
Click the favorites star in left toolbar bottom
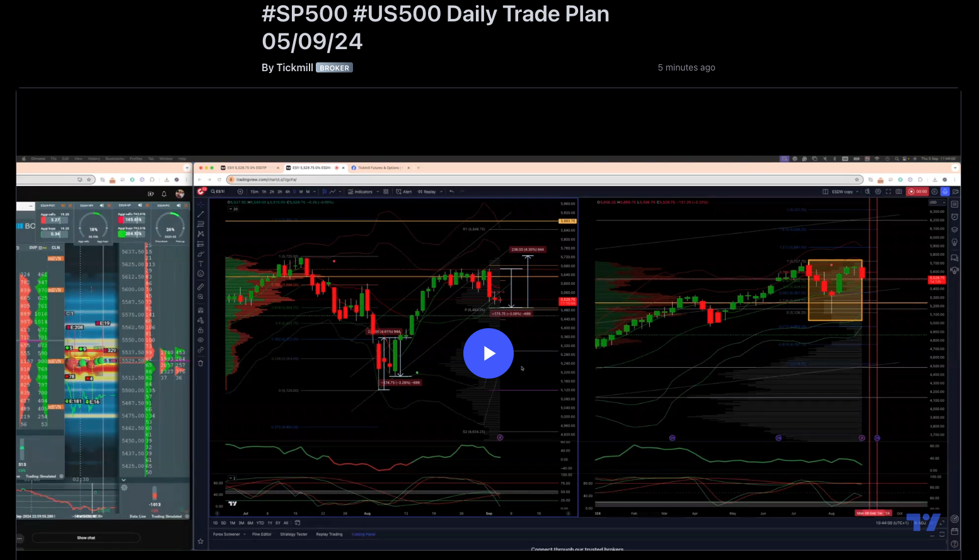[x=200, y=541]
